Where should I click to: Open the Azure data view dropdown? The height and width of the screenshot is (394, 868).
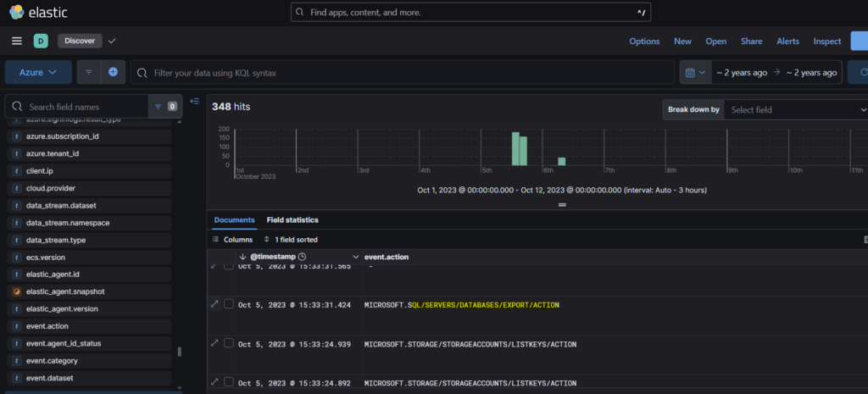38,73
